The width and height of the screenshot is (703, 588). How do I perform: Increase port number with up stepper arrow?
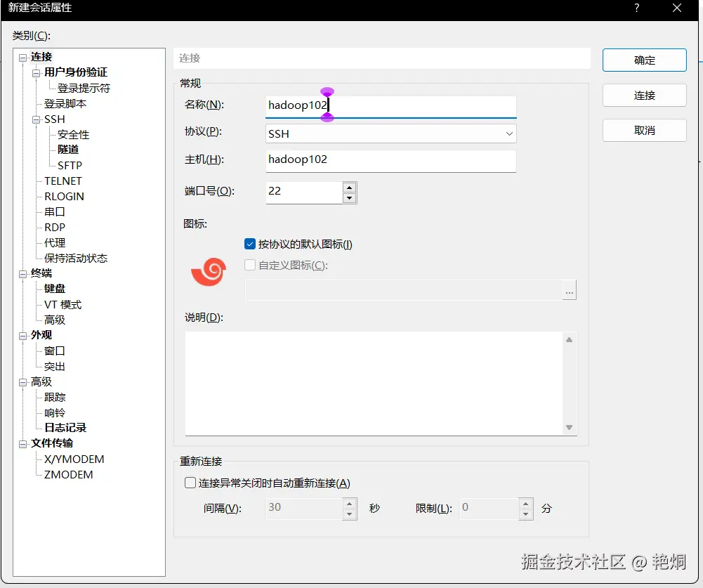point(350,188)
